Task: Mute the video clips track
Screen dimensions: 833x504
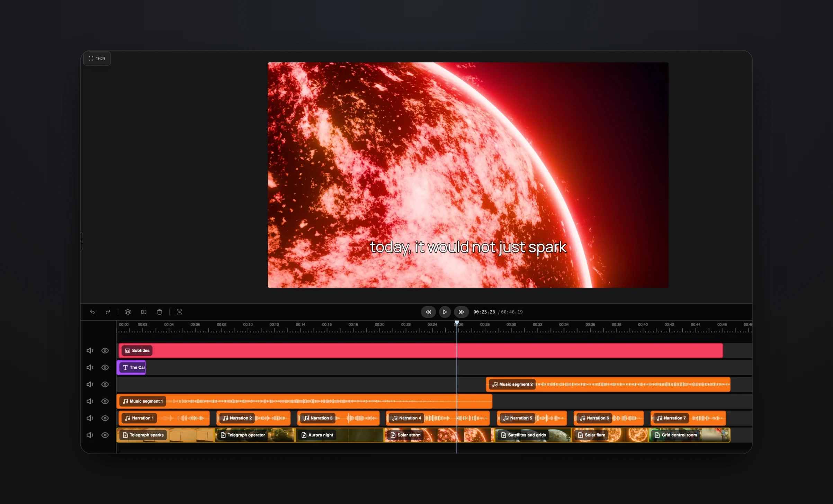Action: 90,435
